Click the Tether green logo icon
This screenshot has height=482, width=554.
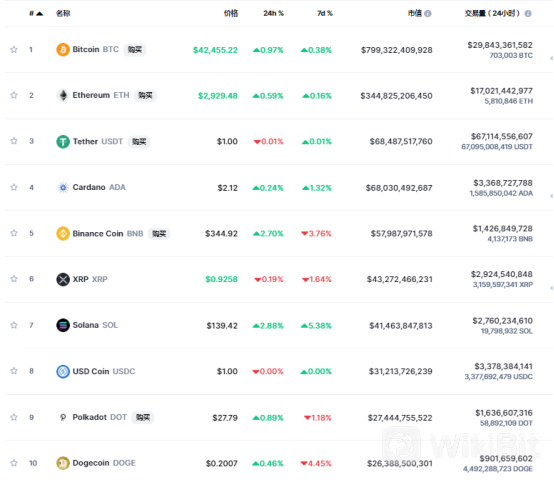tap(63, 142)
